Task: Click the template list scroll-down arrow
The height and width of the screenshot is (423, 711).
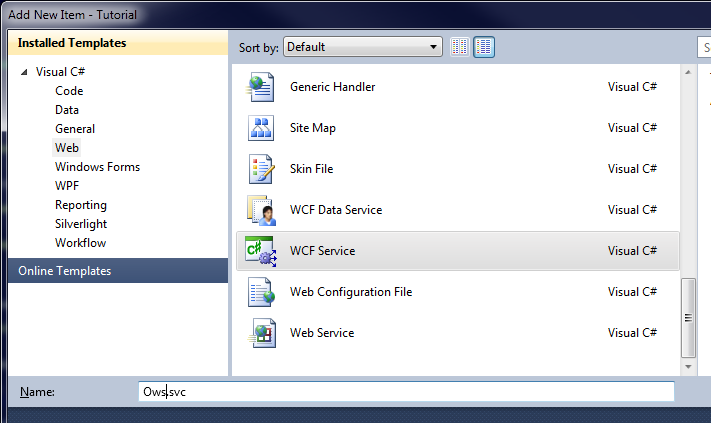Action: (x=688, y=367)
